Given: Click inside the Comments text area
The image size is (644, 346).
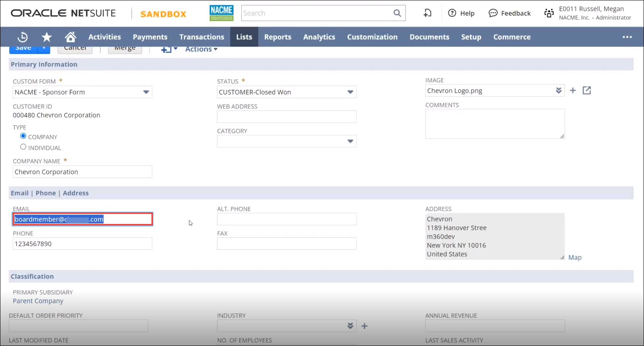Looking at the screenshot, I should coord(495,124).
